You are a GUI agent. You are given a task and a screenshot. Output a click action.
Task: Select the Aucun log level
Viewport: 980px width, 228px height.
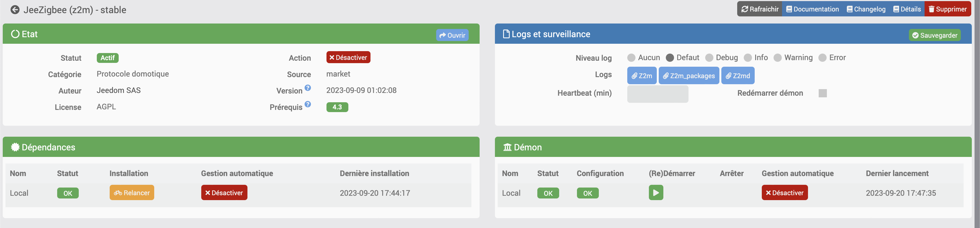tap(631, 58)
